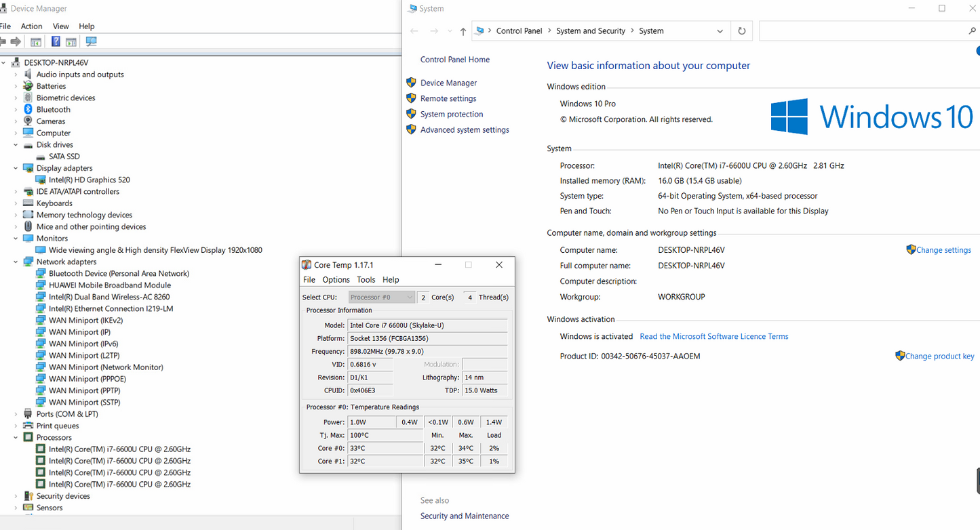Click the System protection link
Screen dimensions: 980x530
(452, 114)
